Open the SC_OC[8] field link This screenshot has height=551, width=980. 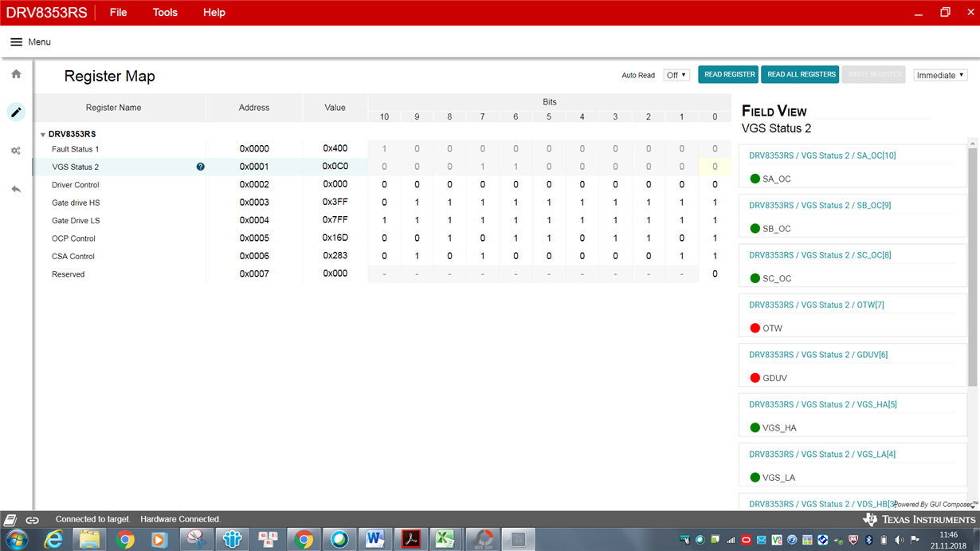click(x=820, y=255)
